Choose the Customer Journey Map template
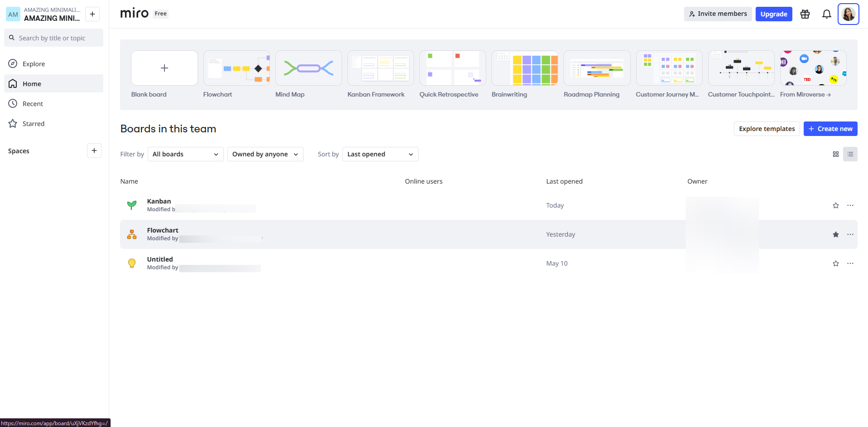The height and width of the screenshot is (427, 868). 669,68
